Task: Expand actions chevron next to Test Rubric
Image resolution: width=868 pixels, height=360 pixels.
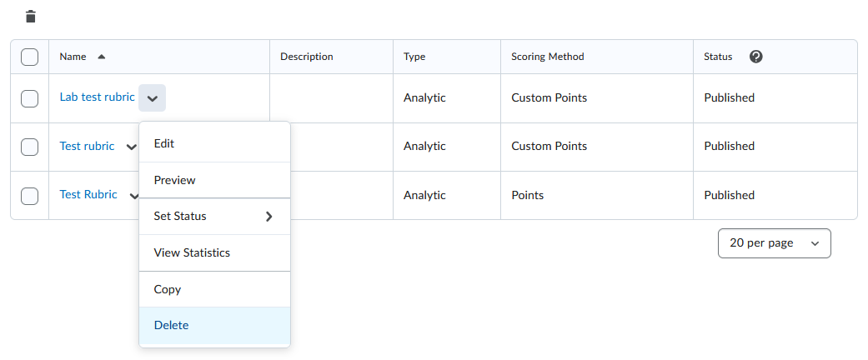Action: (x=134, y=195)
